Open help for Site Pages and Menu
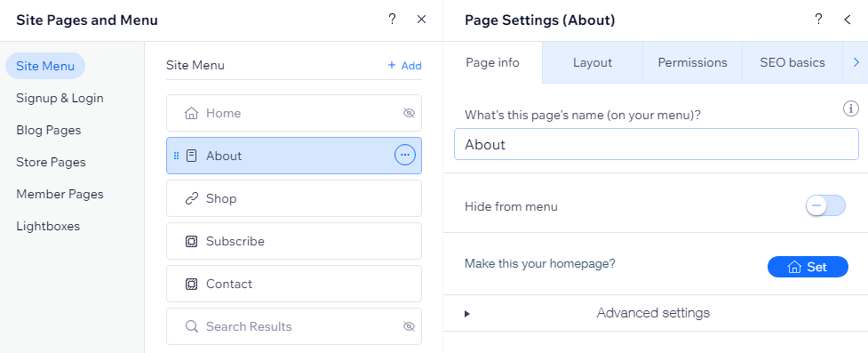The width and height of the screenshot is (868, 353). (x=392, y=20)
